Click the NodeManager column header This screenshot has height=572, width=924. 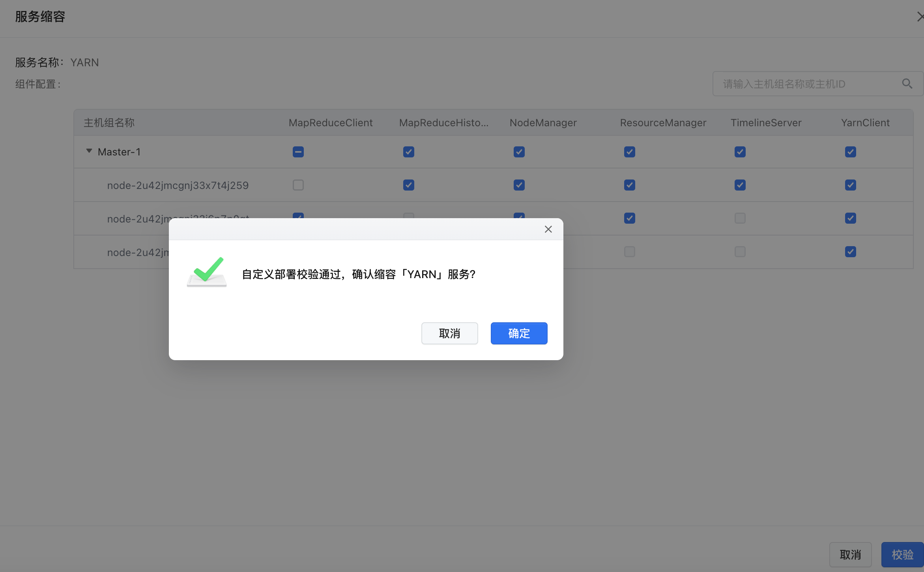tap(543, 123)
